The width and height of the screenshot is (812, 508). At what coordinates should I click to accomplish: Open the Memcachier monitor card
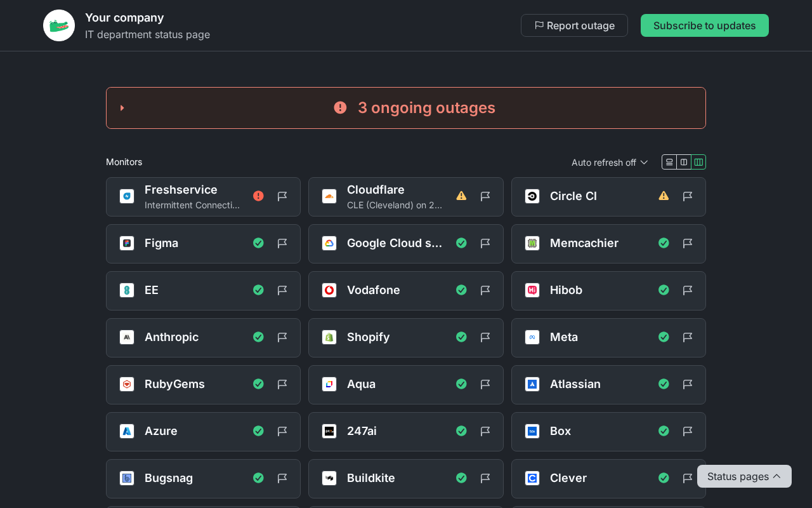[608, 244]
